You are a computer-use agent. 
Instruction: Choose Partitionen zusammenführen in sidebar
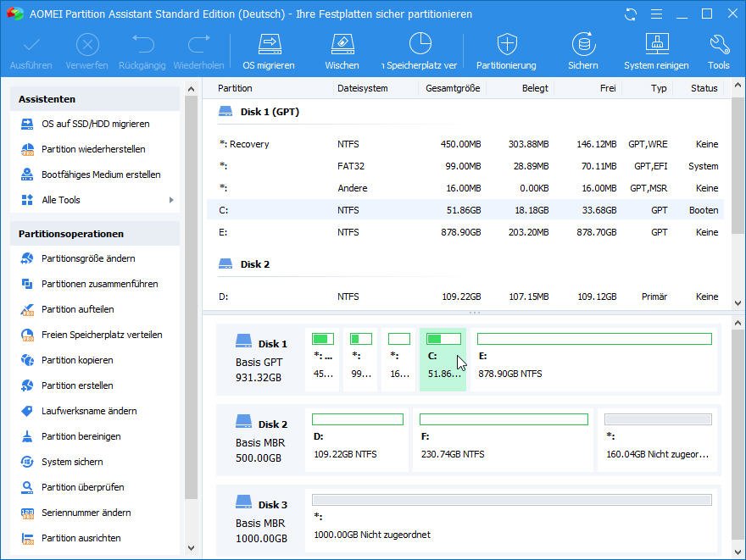99,284
